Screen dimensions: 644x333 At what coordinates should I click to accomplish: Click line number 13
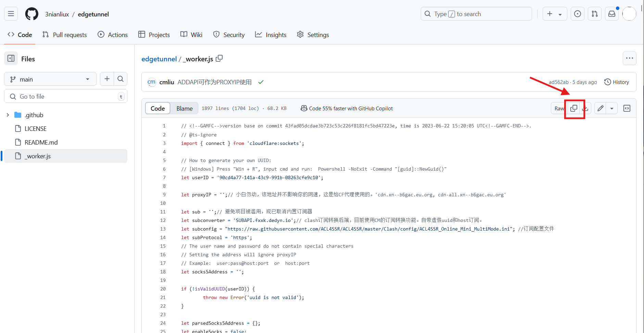(163, 229)
